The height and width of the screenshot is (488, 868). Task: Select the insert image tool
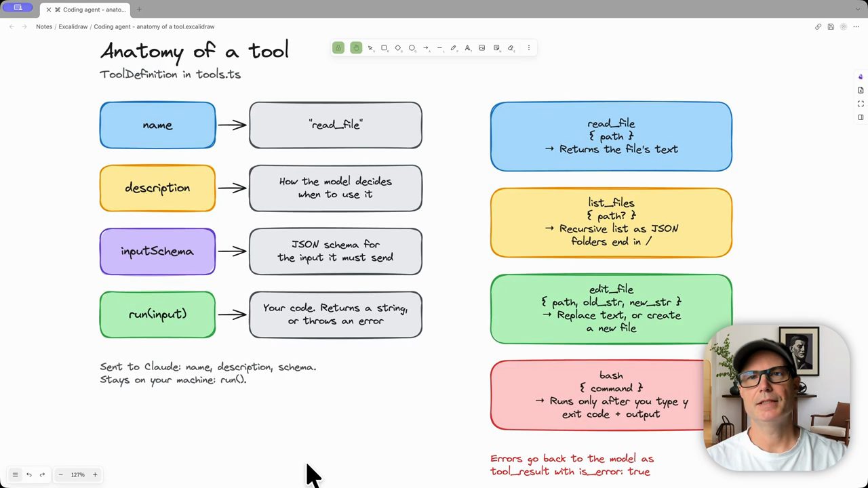pyautogui.click(x=481, y=48)
